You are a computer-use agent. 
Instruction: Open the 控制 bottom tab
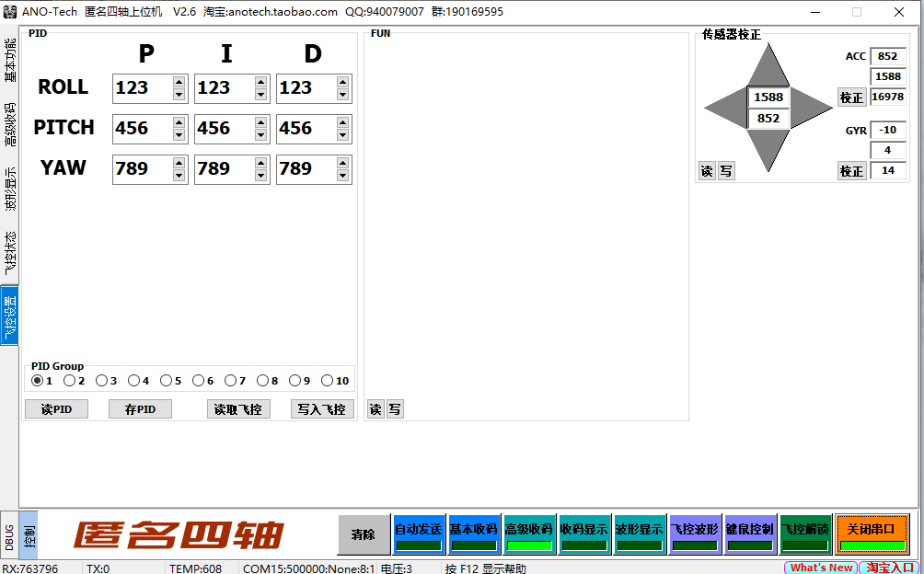point(29,535)
